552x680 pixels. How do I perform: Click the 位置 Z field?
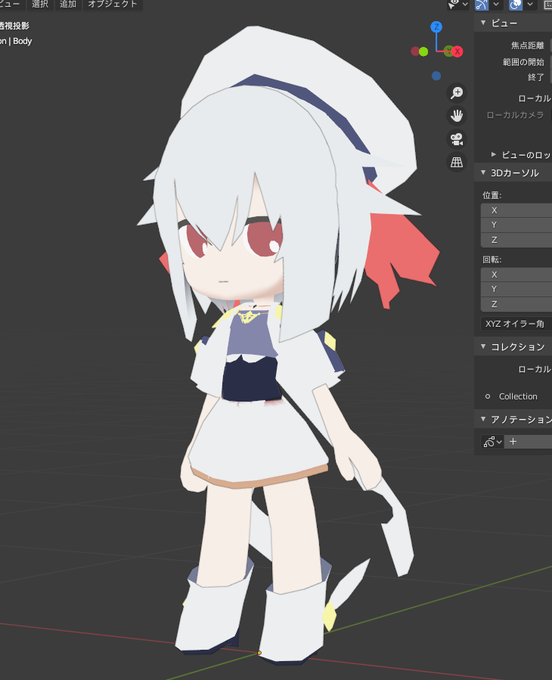(x=516, y=240)
